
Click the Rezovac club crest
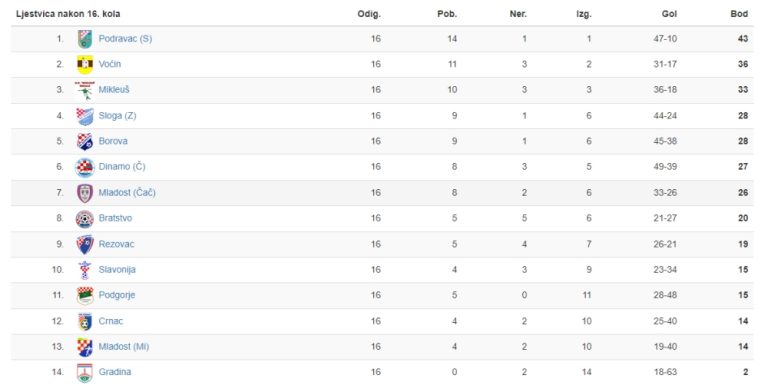point(85,244)
